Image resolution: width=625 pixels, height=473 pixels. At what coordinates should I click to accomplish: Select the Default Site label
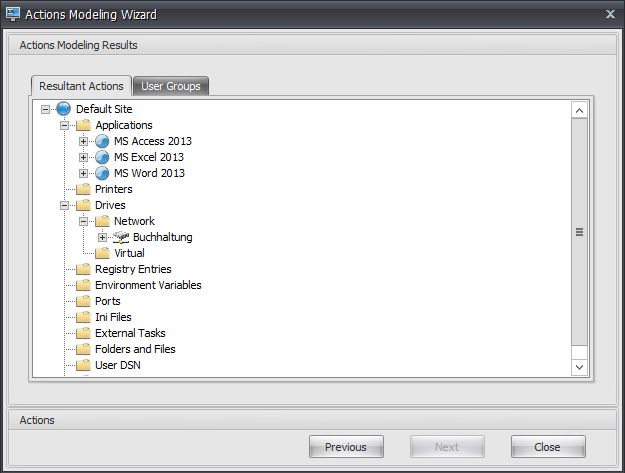pyautogui.click(x=104, y=109)
